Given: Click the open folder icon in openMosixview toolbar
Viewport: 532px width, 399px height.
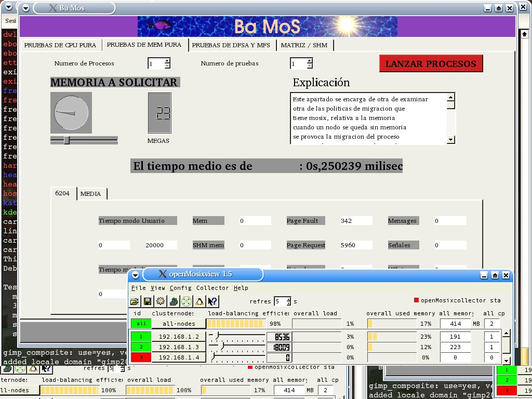Looking at the screenshot, I should (135, 301).
